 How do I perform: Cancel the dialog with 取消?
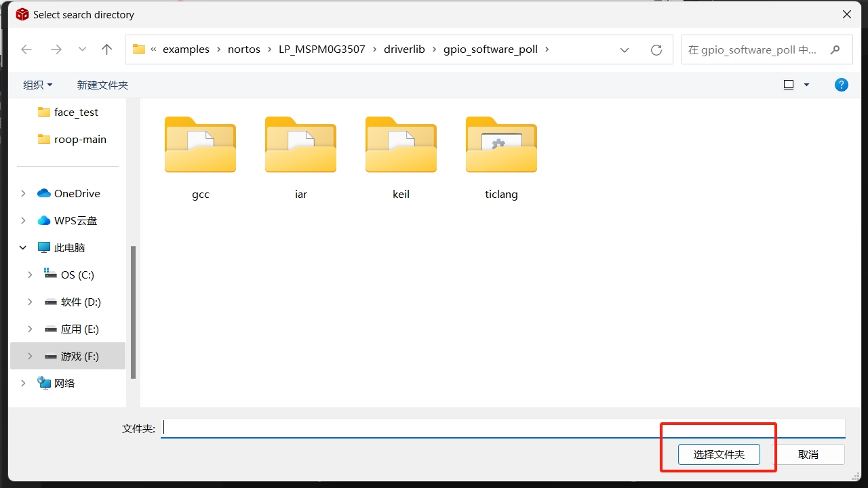(808, 455)
